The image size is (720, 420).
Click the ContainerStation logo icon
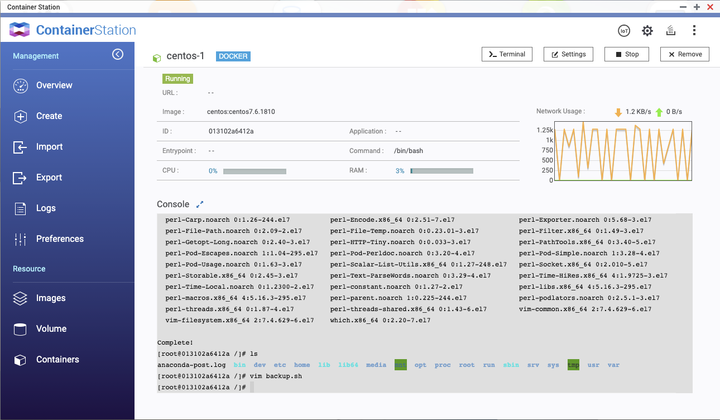[19, 30]
